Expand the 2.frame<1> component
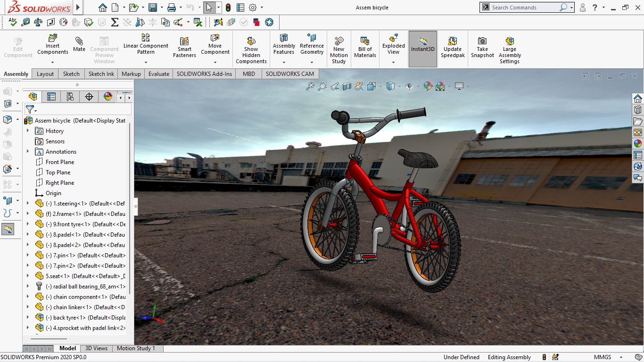 click(x=28, y=214)
